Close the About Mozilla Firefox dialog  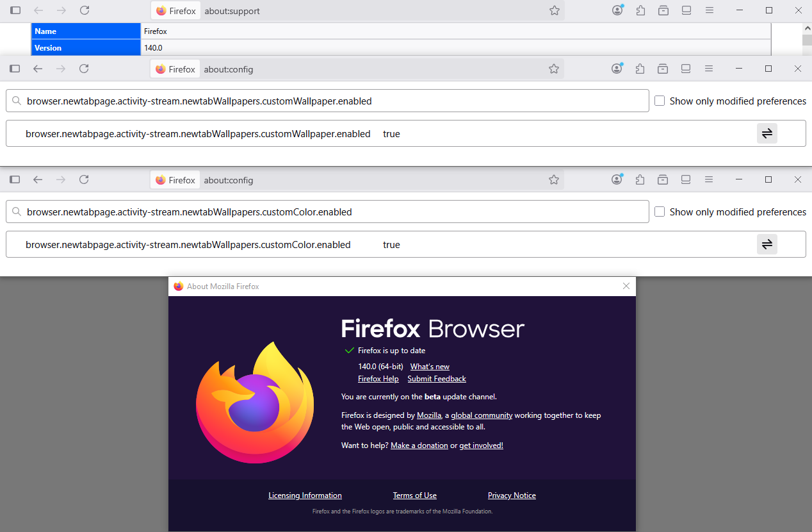coord(626,286)
